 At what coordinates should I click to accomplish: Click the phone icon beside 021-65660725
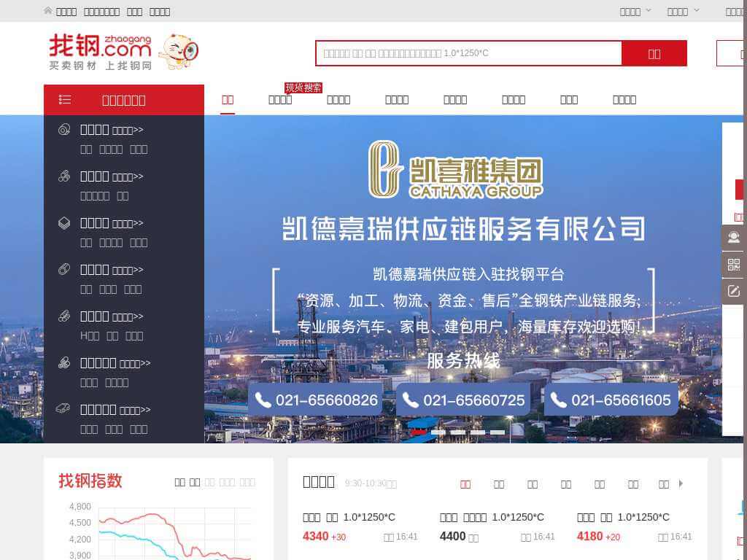411,400
